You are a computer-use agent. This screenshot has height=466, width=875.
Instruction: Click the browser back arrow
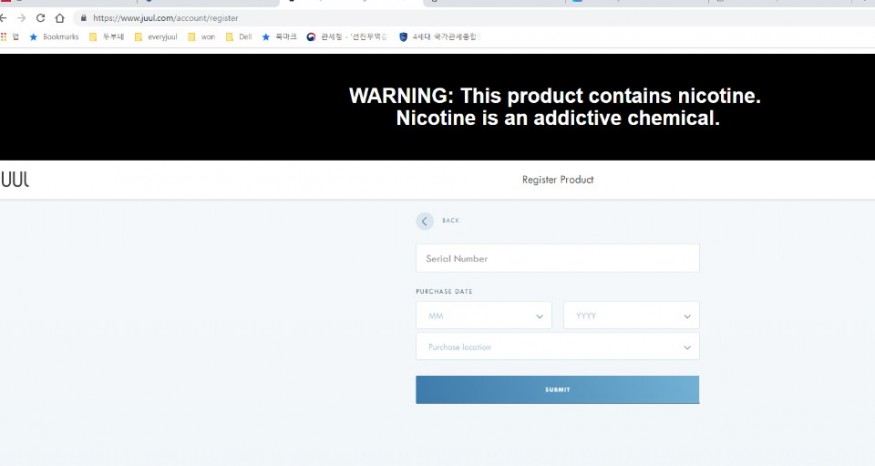pyautogui.click(x=4, y=18)
